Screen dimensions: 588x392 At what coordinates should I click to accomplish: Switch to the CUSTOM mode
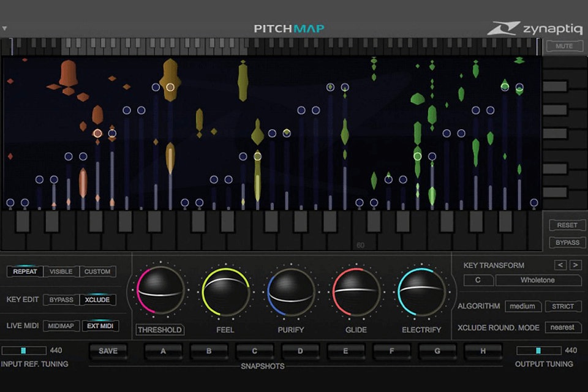pyautogui.click(x=97, y=271)
